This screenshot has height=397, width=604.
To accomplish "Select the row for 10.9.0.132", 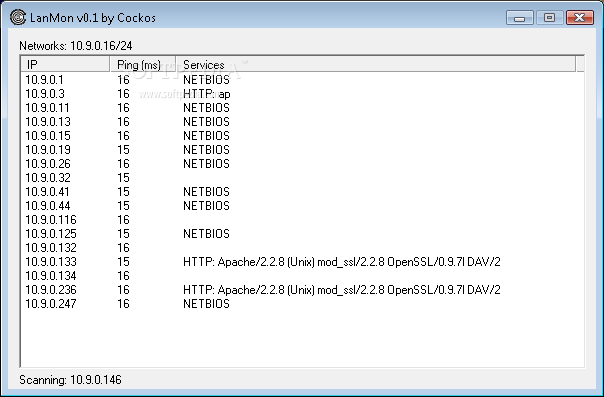I will (302, 248).
